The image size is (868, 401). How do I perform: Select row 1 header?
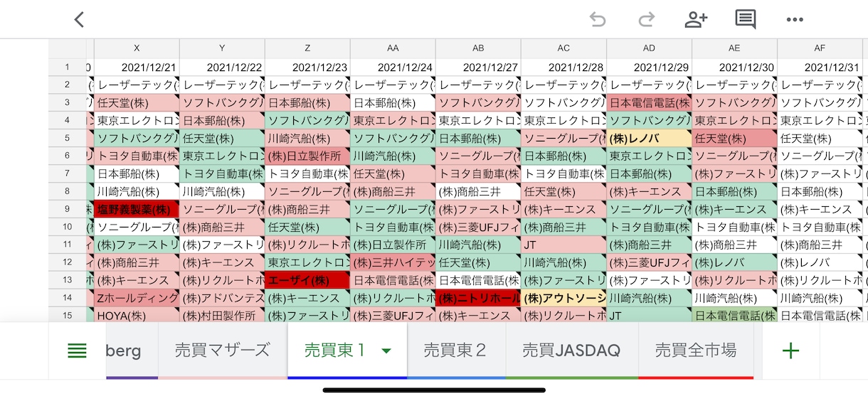click(x=68, y=68)
